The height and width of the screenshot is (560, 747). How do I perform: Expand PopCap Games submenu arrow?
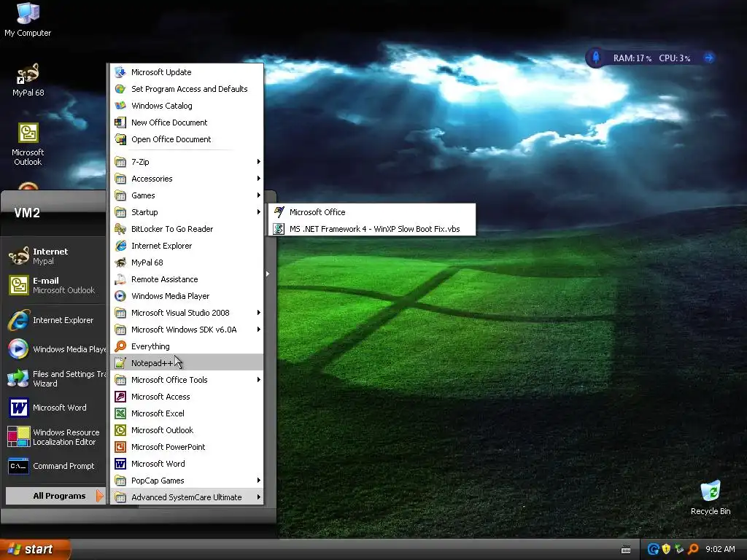coord(259,480)
